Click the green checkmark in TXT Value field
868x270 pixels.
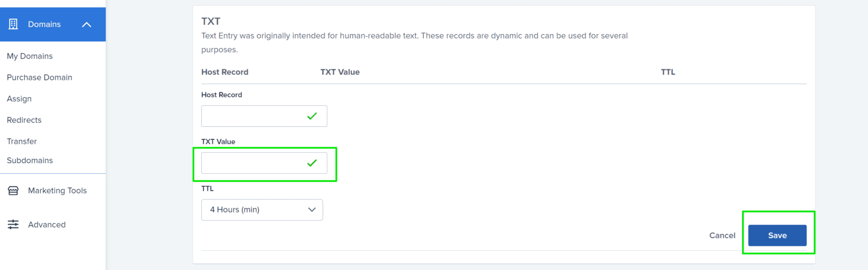click(312, 163)
